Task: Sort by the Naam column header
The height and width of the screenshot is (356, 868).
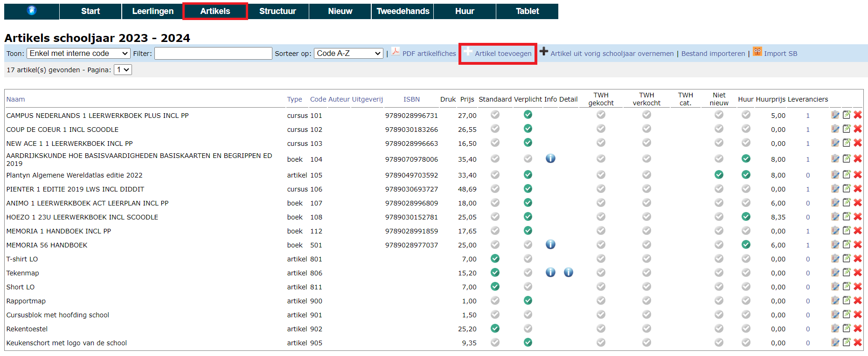Action: [x=15, y=99]
